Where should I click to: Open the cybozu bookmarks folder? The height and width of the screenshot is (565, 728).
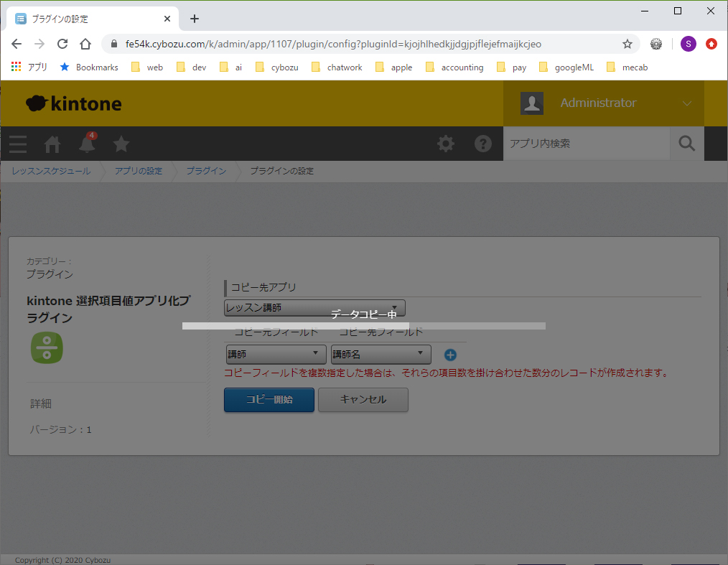click(x=277, y=67)
